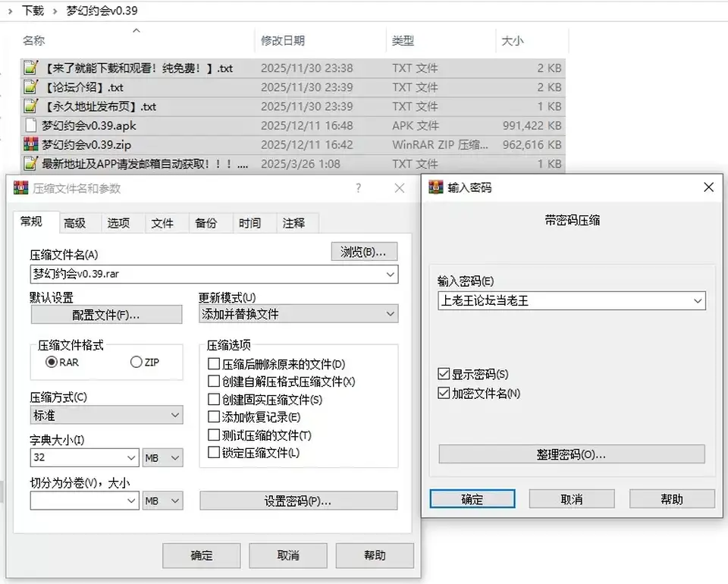The image size is (728, 584).
Task: Check 创建固实压缩文件 option
Action: pos(214,399)
